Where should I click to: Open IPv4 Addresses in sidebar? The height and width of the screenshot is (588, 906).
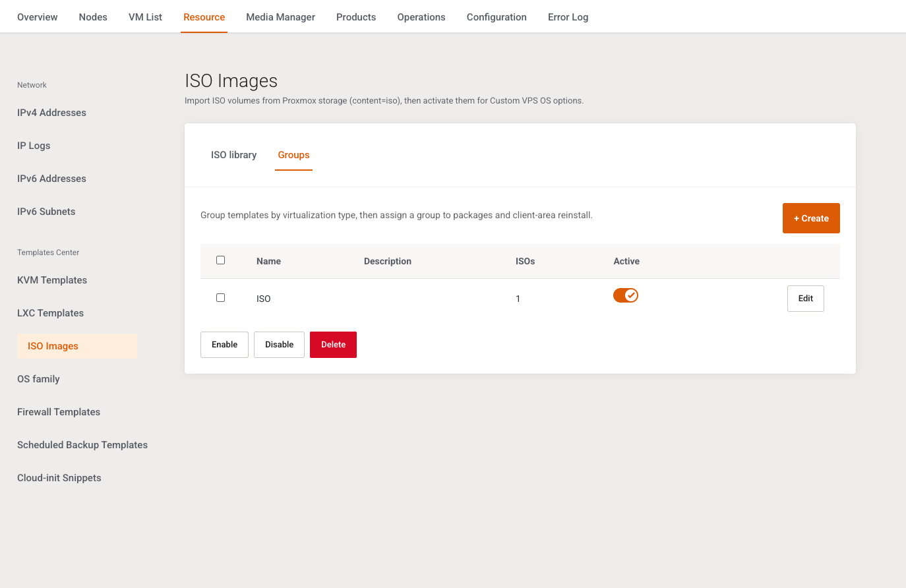[x=51, y=113]
